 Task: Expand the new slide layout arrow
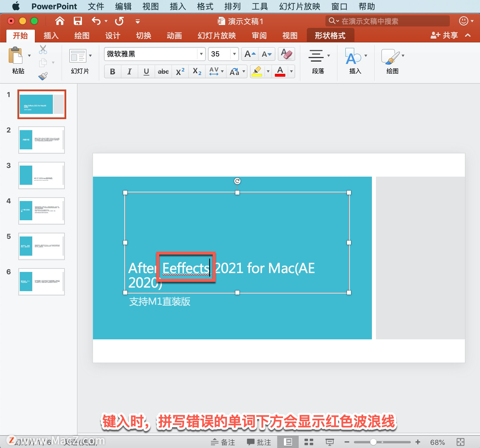tap(90, 55)
